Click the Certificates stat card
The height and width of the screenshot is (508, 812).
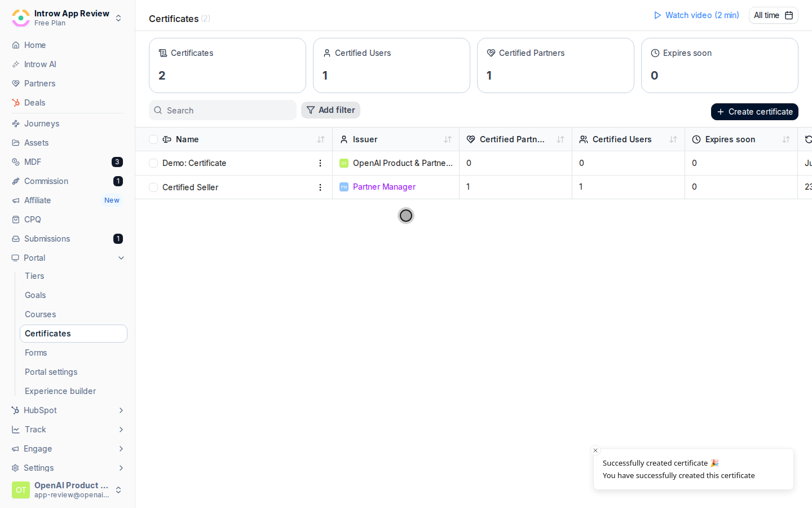tap(227, 65)
